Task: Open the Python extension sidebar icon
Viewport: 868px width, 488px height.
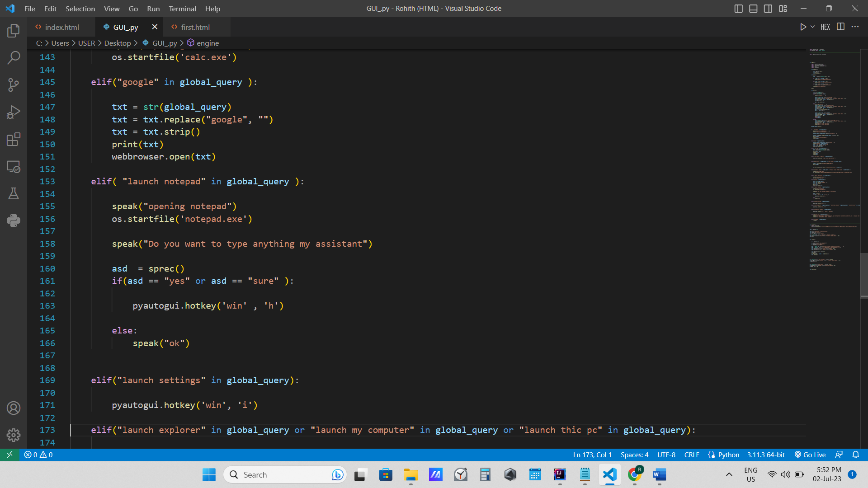Action: coord(14,221)
